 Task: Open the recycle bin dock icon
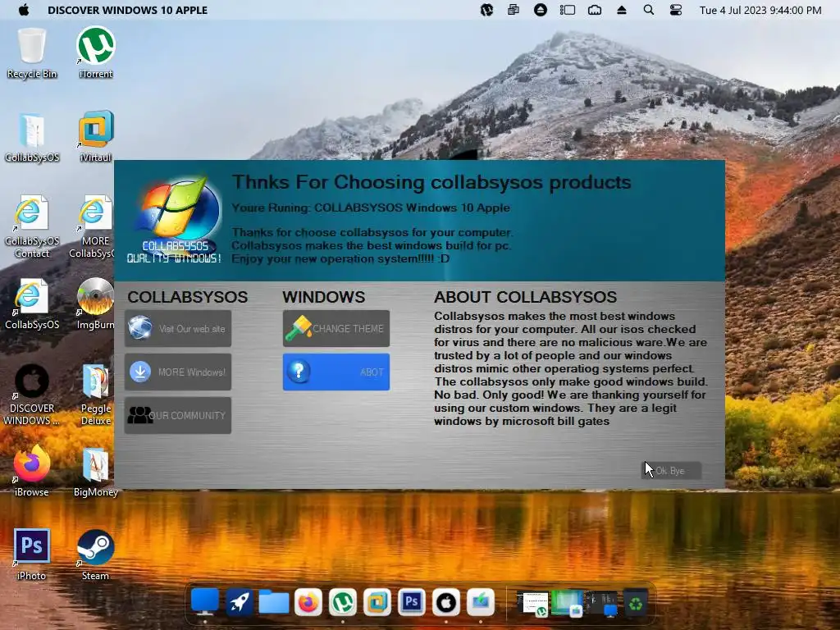pos(636,603)
